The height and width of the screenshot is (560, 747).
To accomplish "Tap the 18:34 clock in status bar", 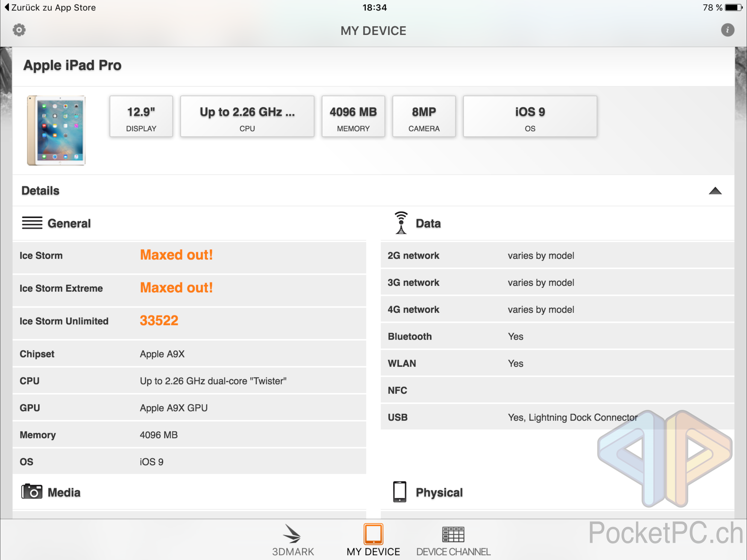I will click(x=375, y=7).
